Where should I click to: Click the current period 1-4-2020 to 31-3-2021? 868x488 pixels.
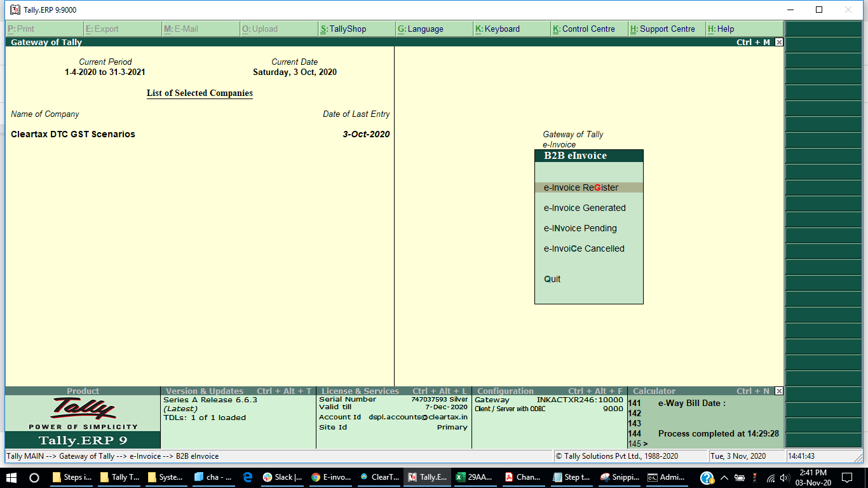pyautogui.click(x=105, y=72)
